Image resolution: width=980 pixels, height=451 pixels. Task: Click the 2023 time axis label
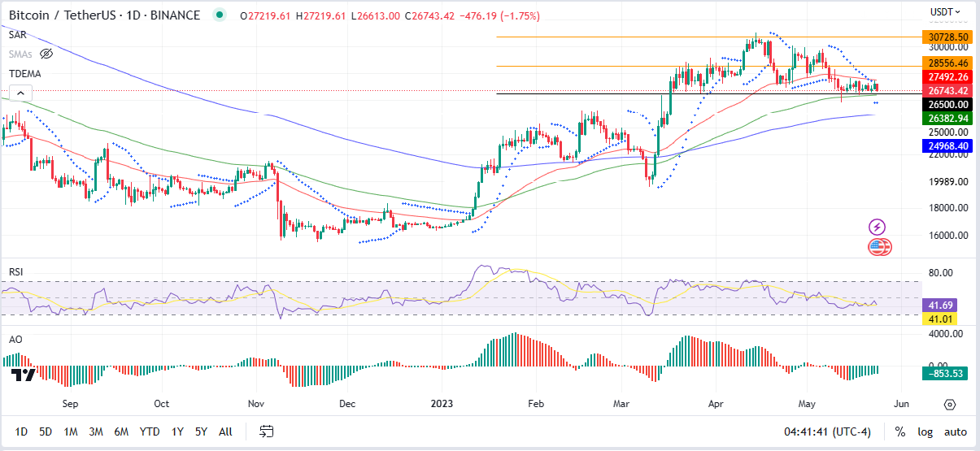pos(442,403)
